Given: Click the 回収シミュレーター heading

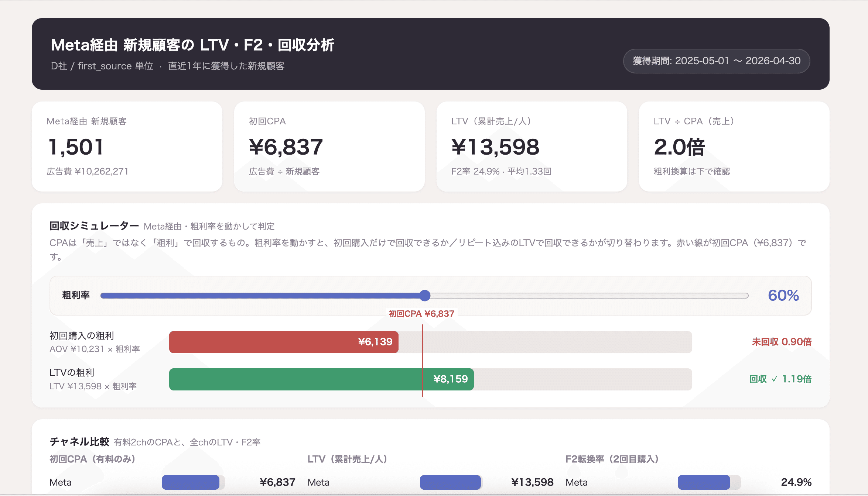Looking at the screenshot, I should [x=94, y=226].
